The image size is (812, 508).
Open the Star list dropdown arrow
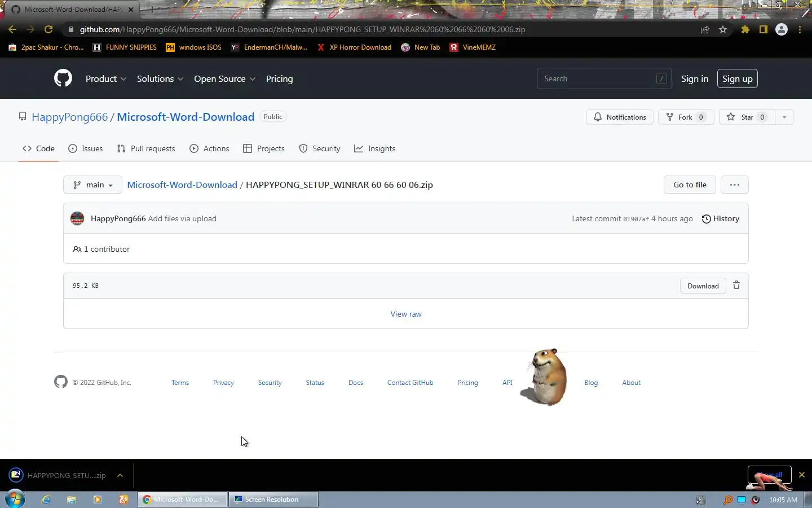tap(784, 117)
